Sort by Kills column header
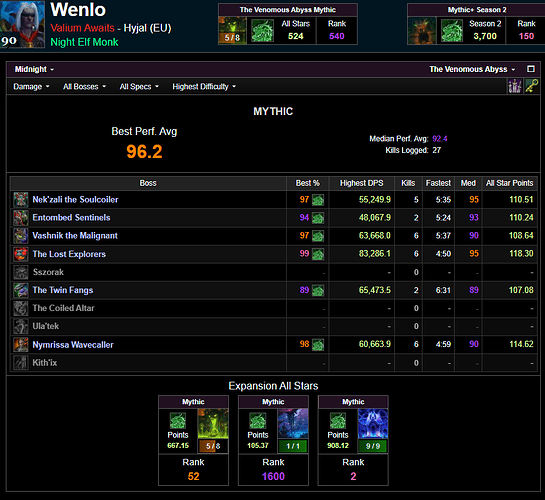The height and width of the screenshot is (500, 545). pos(408,183)
